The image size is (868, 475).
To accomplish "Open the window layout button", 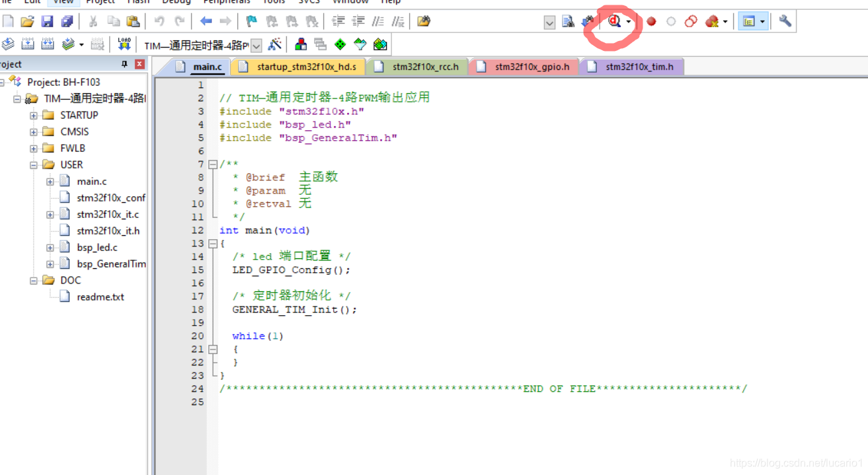I will [x=748, y=22].
